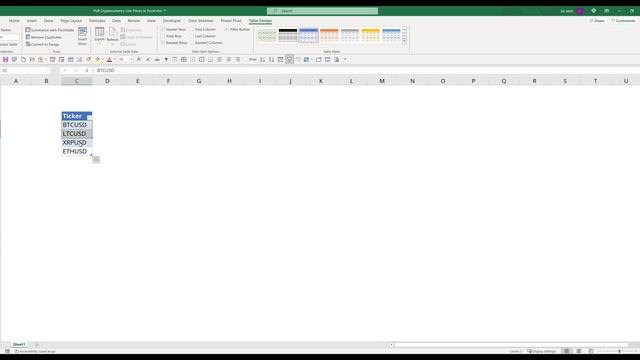Switch to the Power Pivot tab
Viewport: 640px width, 360px height.
click(x=231, y=20)
